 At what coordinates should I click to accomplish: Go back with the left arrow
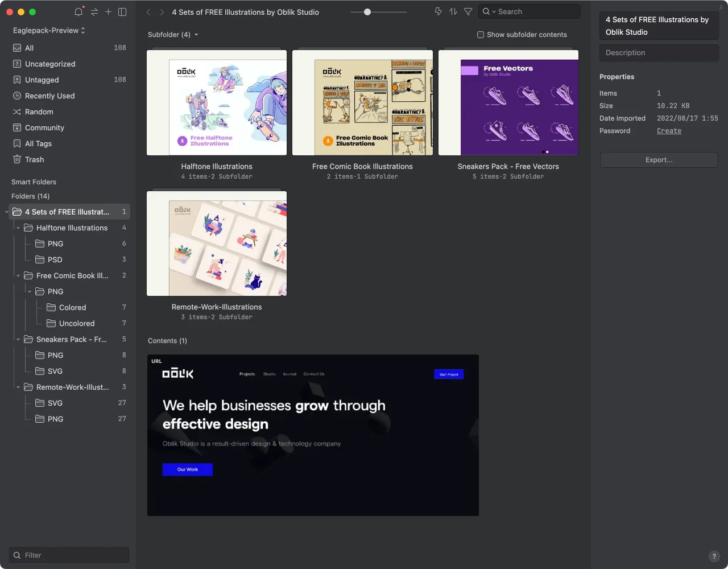(x=148, y=12)
